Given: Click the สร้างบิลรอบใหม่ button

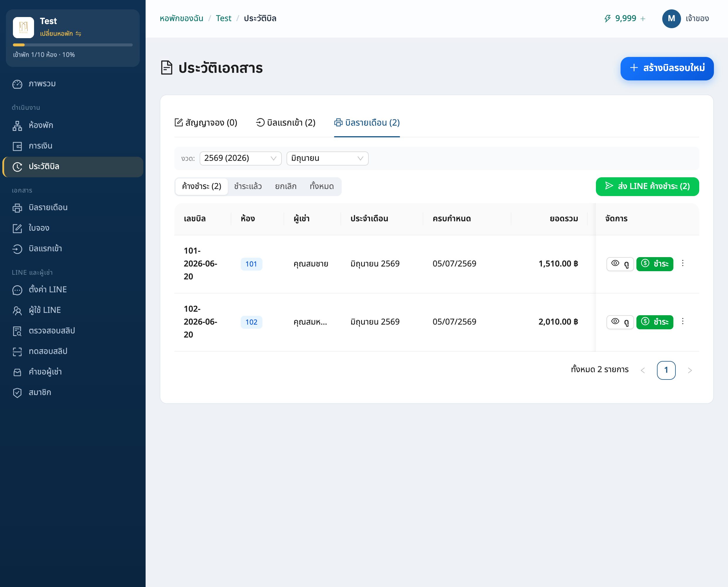Looking at the screenshot, I should [x=667, y=68].
